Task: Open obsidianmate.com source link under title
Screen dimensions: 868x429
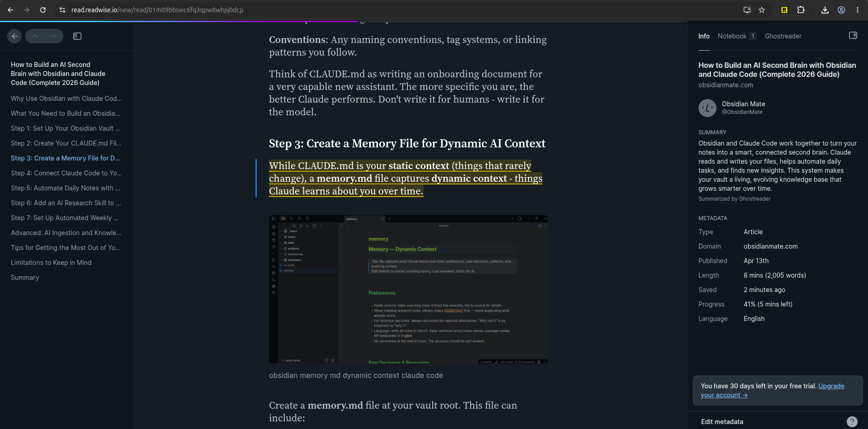Action: 726,85
